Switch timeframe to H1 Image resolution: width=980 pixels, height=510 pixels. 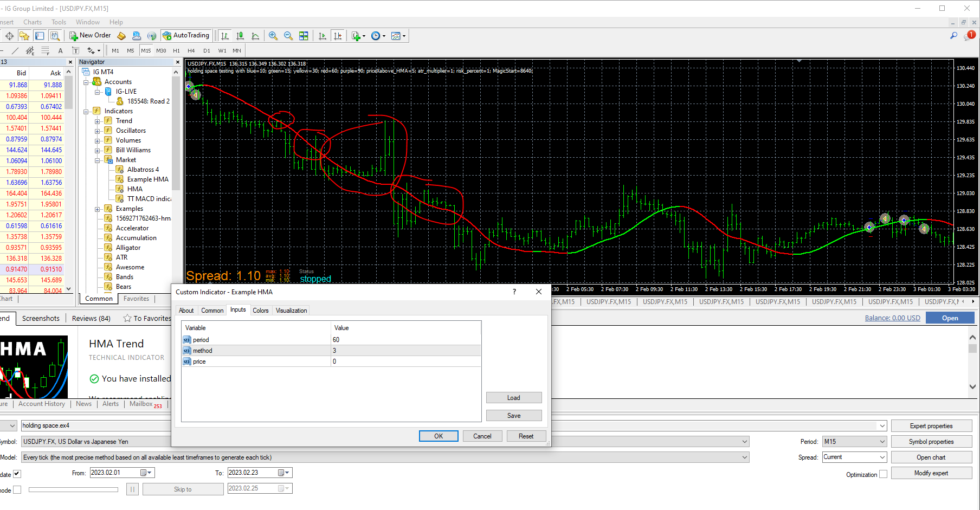176,50
